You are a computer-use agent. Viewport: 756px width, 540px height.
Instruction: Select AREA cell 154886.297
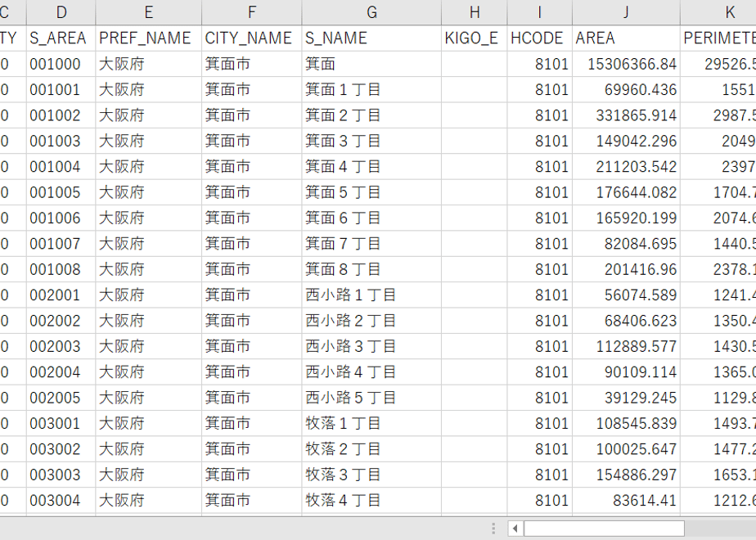pos(626,475)
